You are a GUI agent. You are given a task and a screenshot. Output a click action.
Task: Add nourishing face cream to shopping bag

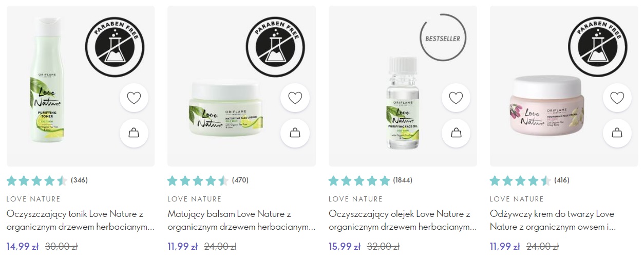617,134
